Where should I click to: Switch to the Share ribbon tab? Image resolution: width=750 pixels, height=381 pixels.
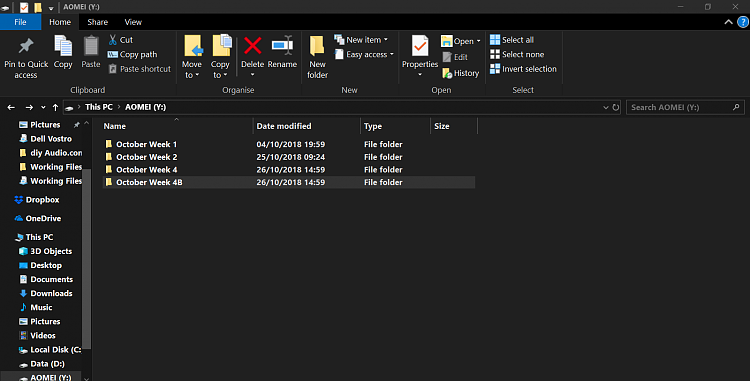point(98,22)
